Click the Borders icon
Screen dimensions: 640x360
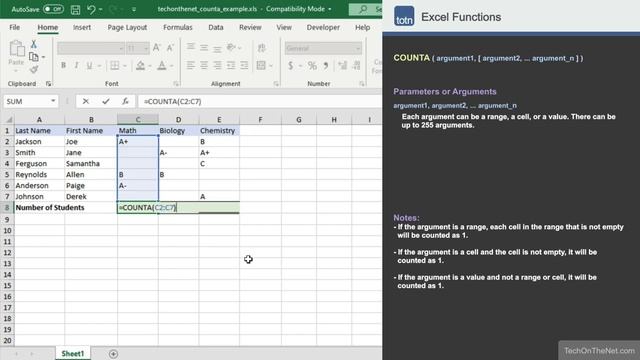[115, 65]
